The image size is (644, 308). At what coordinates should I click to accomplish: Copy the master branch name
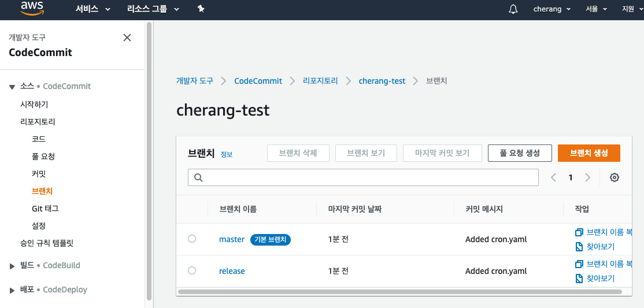coord(603,232)
